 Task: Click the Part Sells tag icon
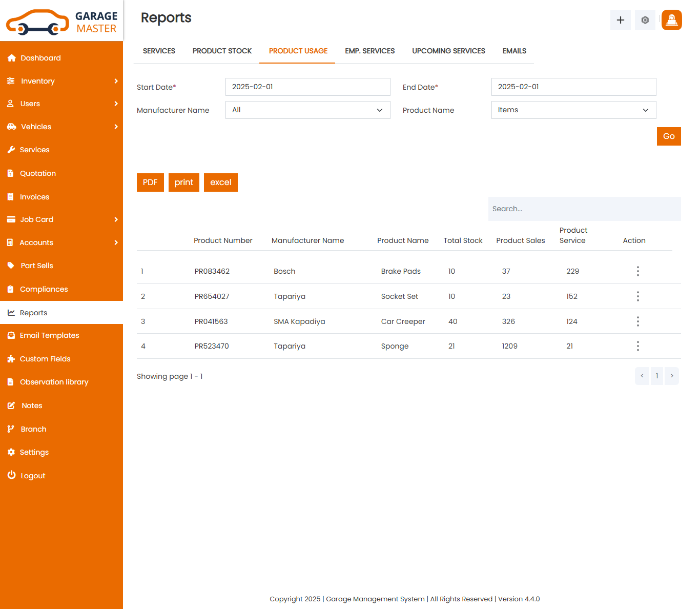(x=11, y=266)
